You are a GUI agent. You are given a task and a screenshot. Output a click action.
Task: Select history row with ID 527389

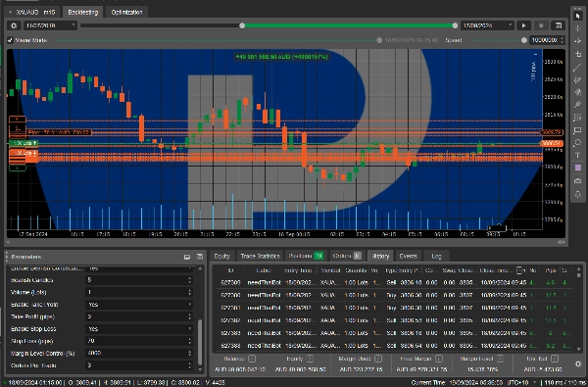(395, 282)
